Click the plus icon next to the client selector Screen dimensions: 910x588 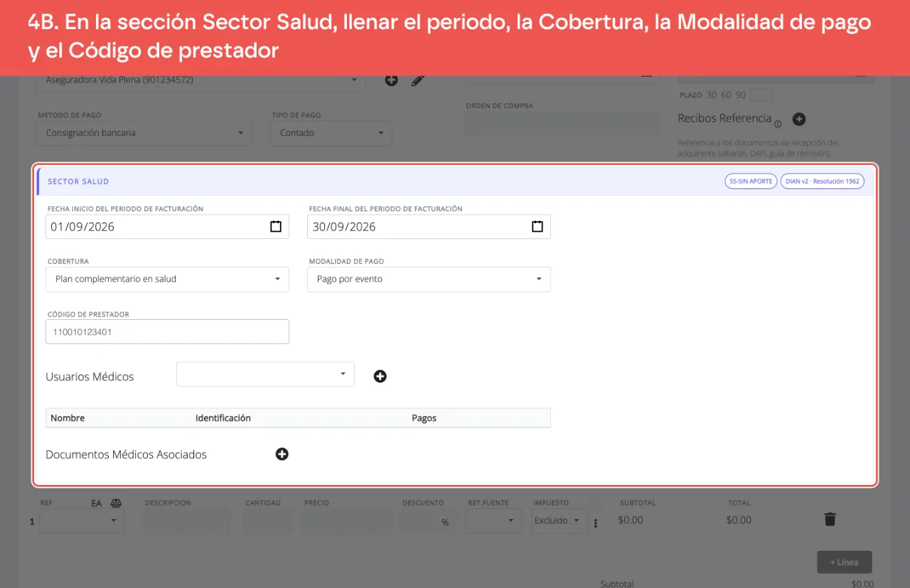(x=392, y=80)
